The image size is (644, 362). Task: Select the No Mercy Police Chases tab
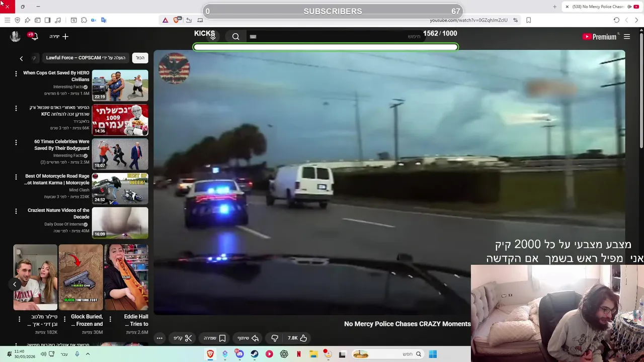602,7
